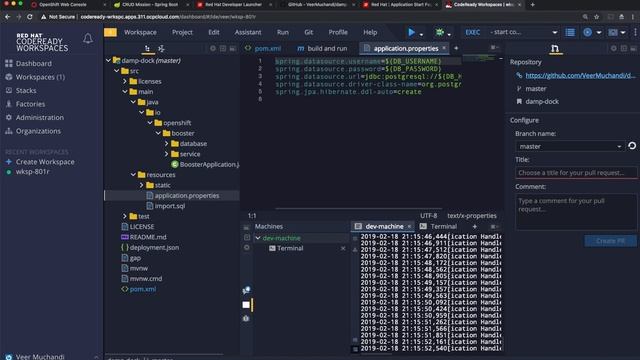
Task: Collapse the src folder
Action: tap(117, 71)
